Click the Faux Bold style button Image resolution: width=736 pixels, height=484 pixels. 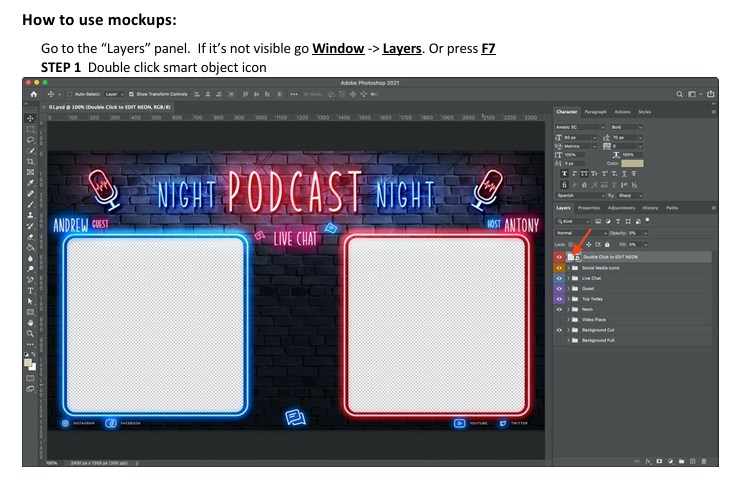tap(564, 174)
